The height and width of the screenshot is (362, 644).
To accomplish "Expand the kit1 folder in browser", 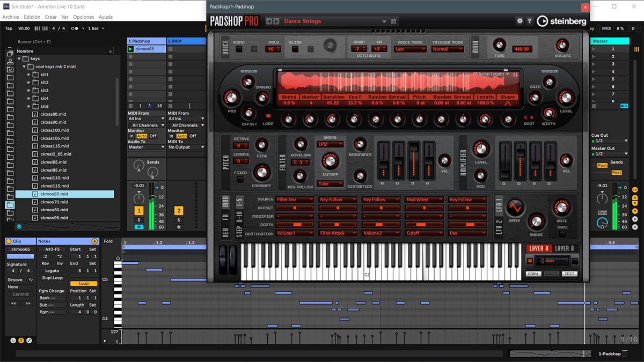I will click(30, 75).
